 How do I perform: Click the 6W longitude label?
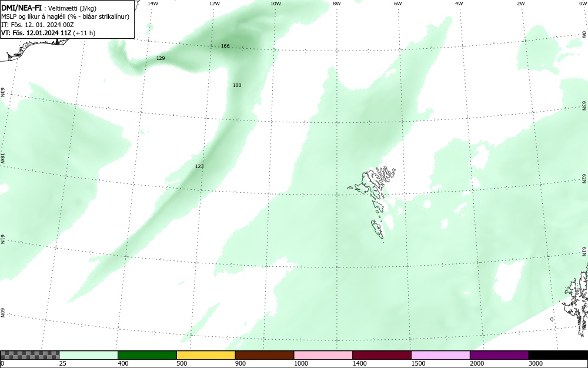tap(398, 4)
